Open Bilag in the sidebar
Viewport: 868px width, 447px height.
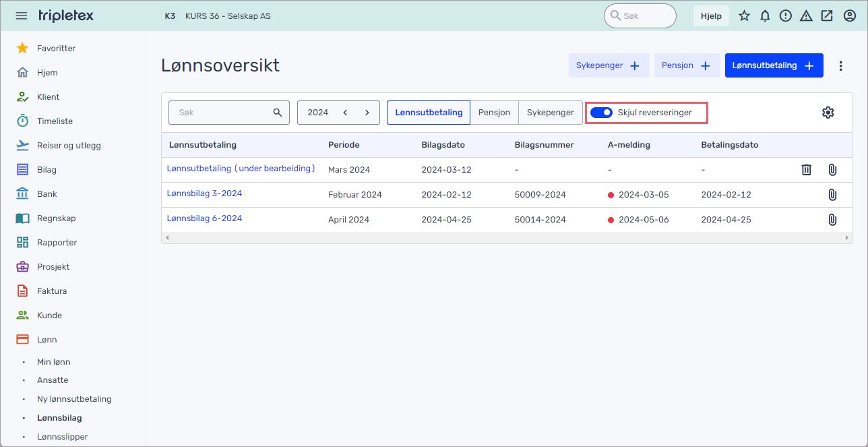pyautogui.click(x=37, y=170)
